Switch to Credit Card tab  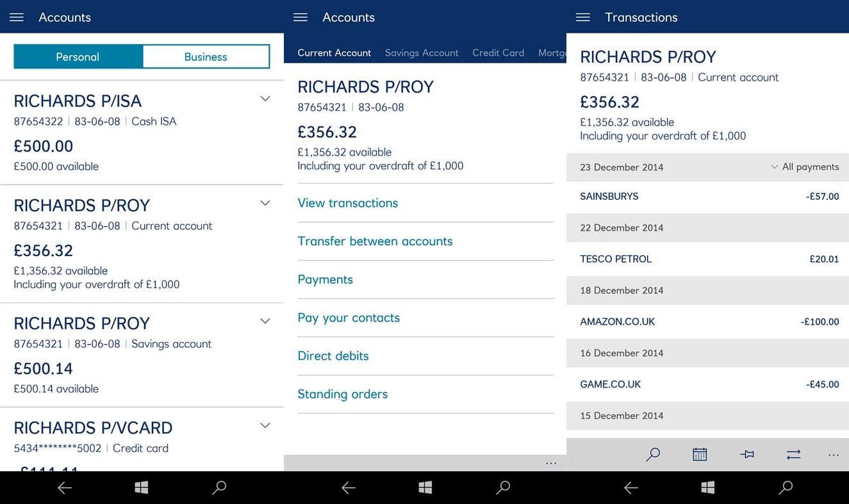tap(498, 53)
